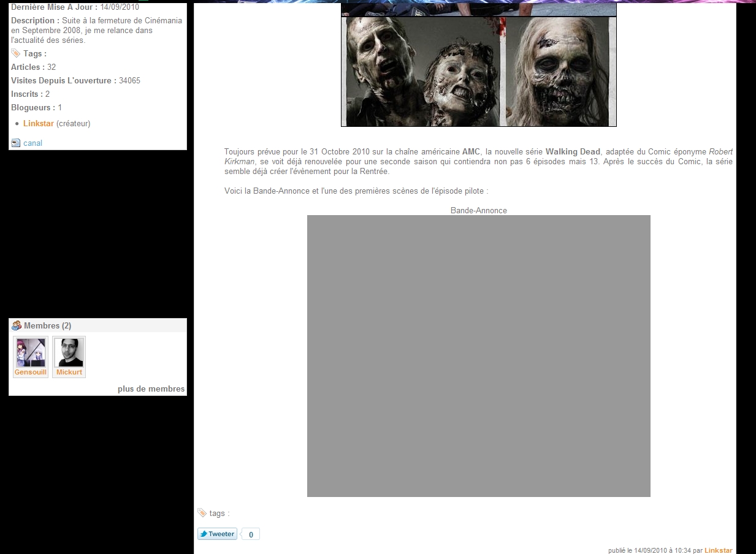The height and width of the screenshot is (554, 756).
Task: Click the Membres group icon
Action: (17, 325)
